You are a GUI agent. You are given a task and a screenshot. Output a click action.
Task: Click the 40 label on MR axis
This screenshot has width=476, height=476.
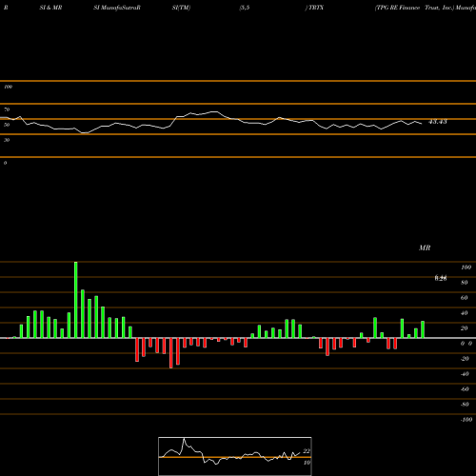tap(465, 313)
